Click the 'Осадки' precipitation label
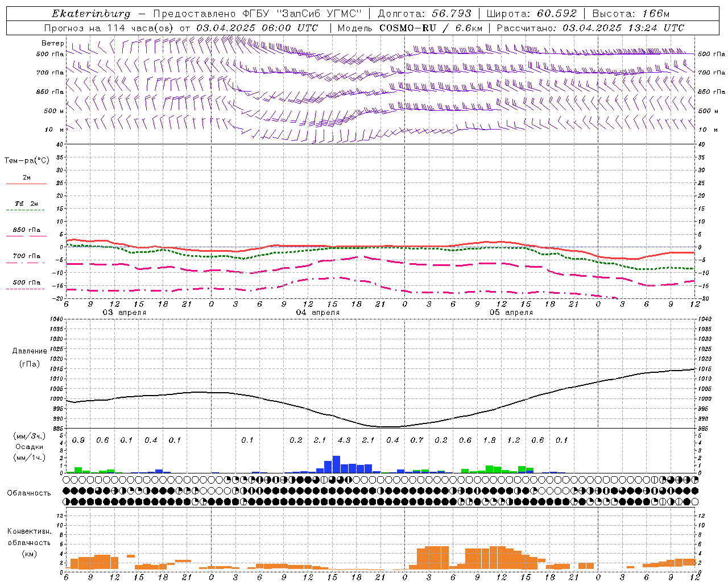This screenshot has width=728, height=582. [x=29, y=447]
